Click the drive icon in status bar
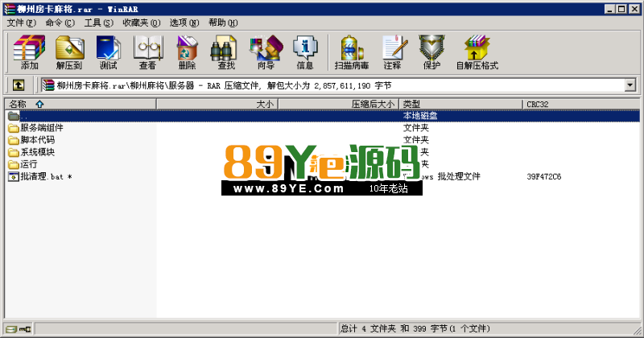644x338 pixels. [11, 329]
